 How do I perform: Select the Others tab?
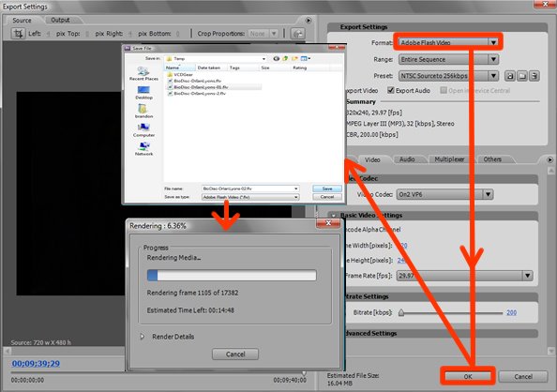(x=492, y=159)
